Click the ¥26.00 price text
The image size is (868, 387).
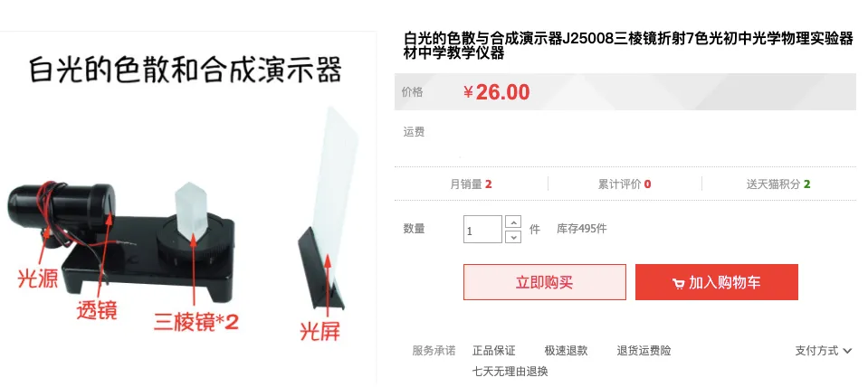(497, 92)
